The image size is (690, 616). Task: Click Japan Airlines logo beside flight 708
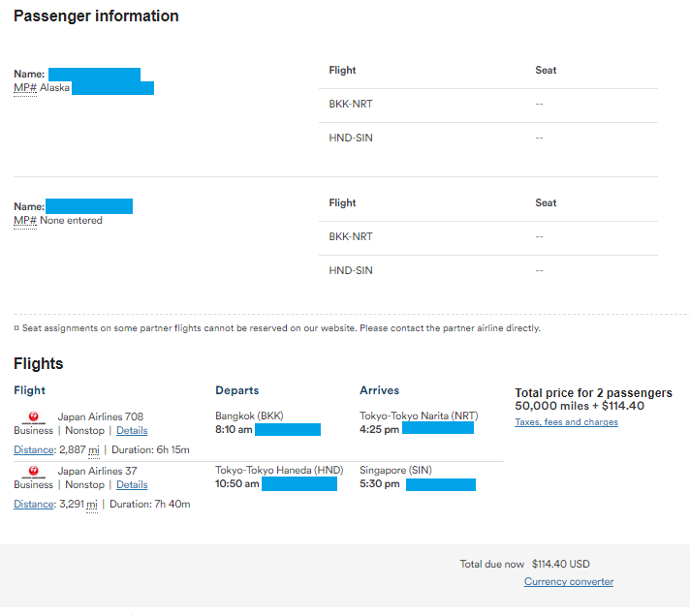click(34, 416)
